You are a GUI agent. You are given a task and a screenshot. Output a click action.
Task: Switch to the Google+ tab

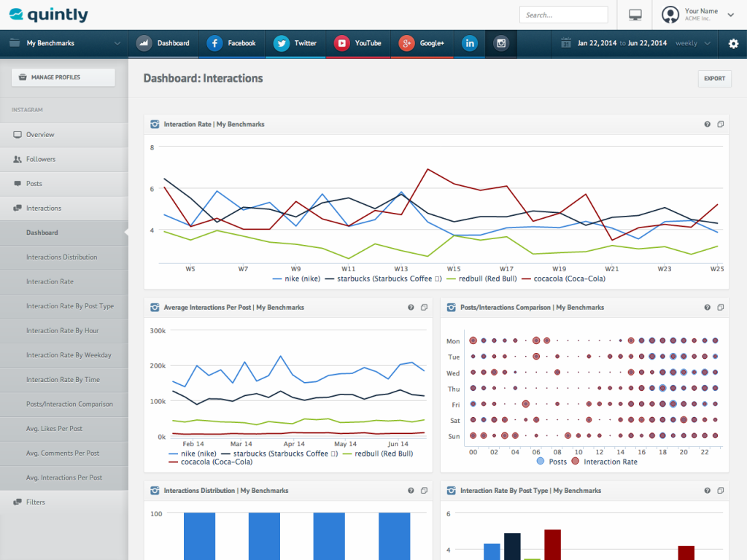click(422, 43)
